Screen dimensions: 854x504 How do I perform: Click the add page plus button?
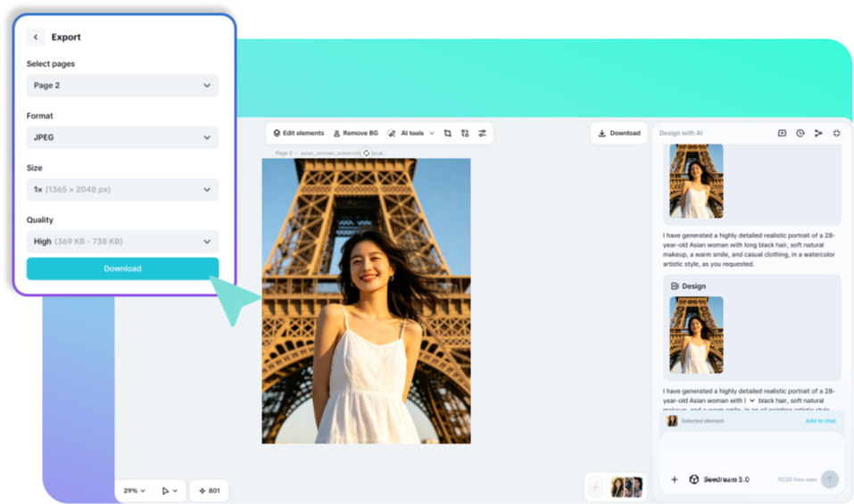[595, 487]
